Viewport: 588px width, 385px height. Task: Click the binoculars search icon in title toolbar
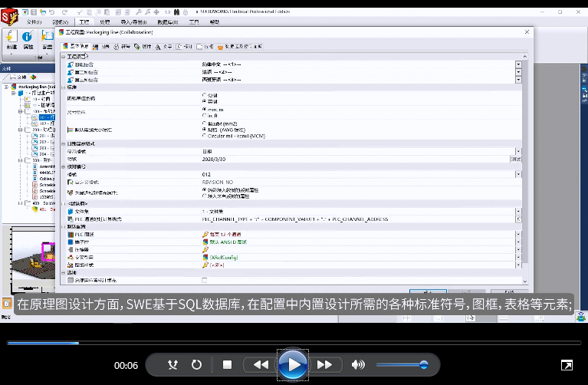click(x=176, y=12)
